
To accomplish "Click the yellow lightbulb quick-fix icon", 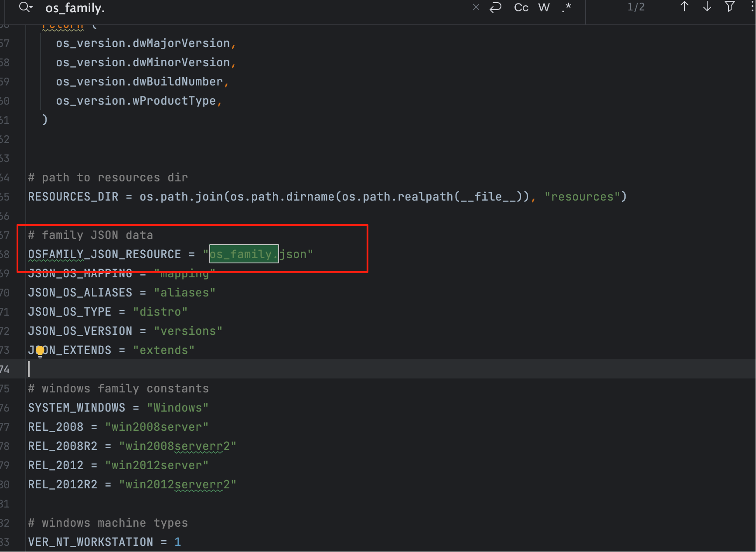I will click(40, 351).
